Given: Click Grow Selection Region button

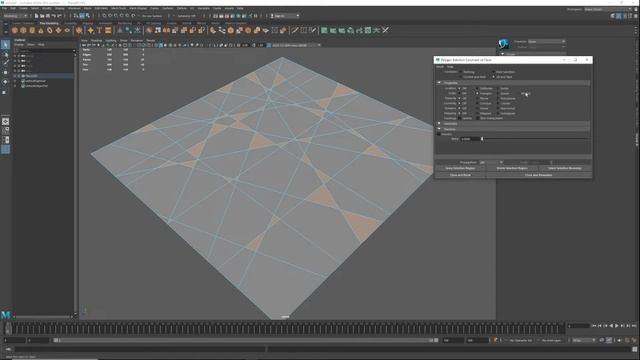Looking at the screenshot, I should point(460,168).
